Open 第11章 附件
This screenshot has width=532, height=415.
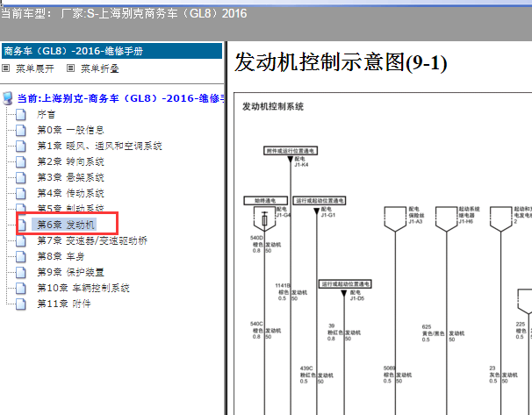64,304
